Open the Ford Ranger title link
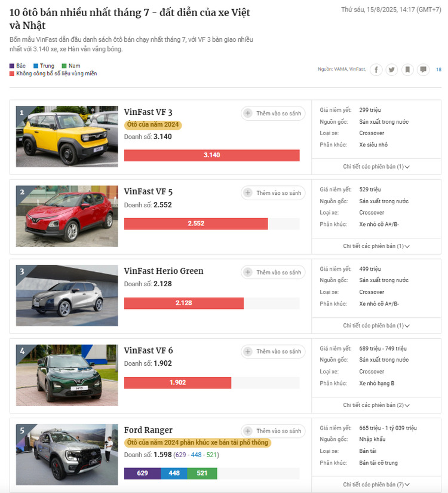 click(x=148, y=430)
